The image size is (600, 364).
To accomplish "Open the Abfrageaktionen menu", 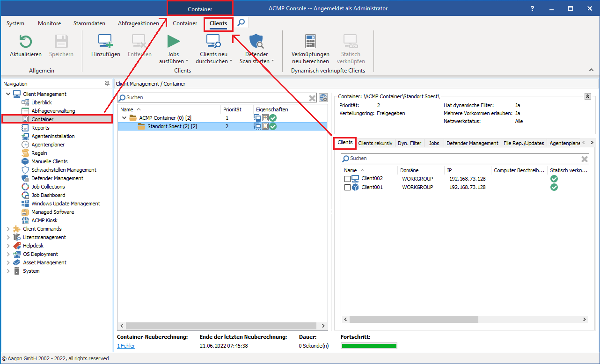I will click(139, 23).
